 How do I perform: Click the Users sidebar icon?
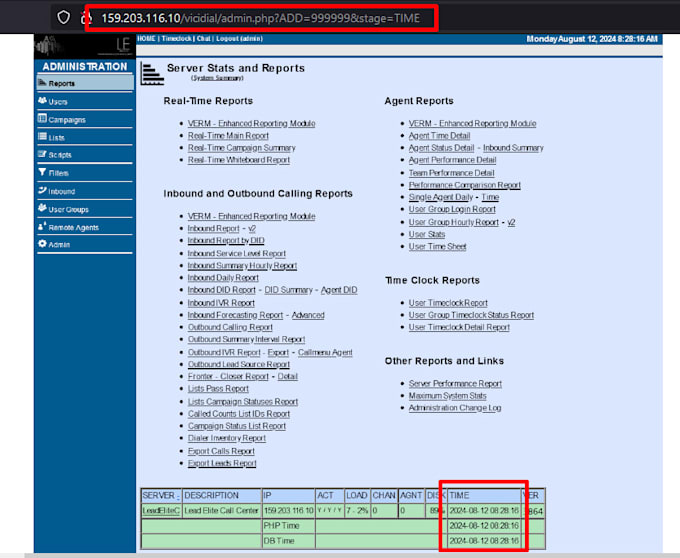tap(42, 101)
